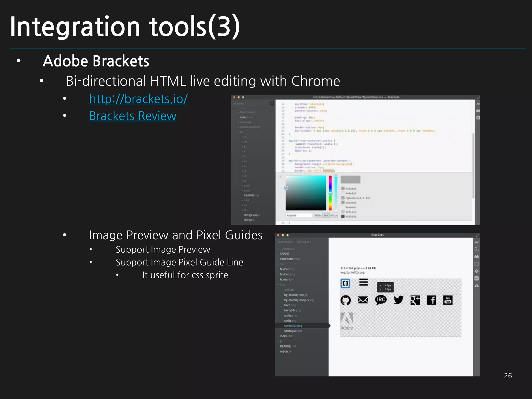
Task: Open README.md in the sprite window tree
Action: click(288, 347)
